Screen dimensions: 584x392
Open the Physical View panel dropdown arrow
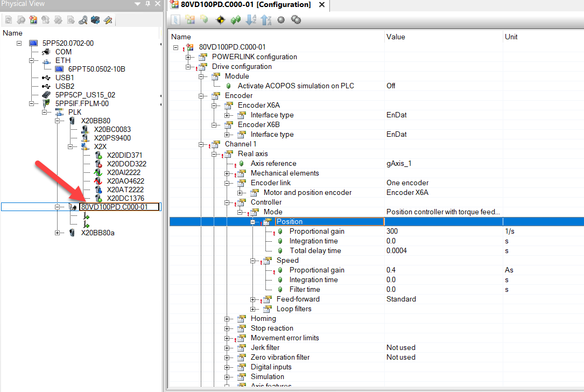[137, 4]
